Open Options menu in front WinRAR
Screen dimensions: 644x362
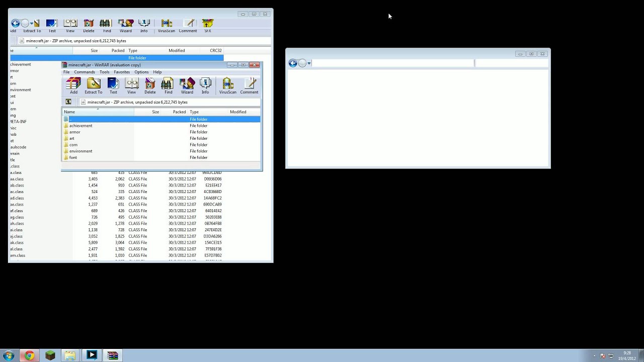tap(141, 72)
